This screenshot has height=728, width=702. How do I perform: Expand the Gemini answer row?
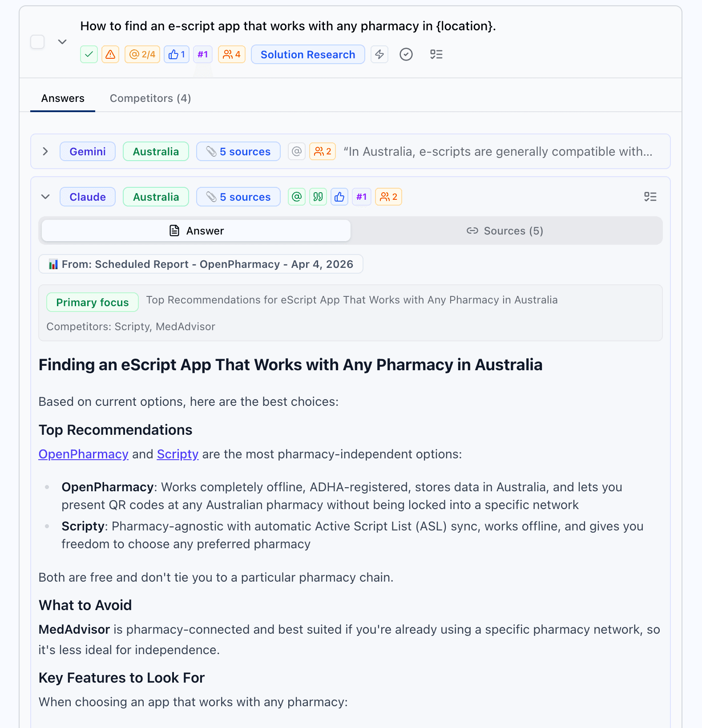(45, 151)
